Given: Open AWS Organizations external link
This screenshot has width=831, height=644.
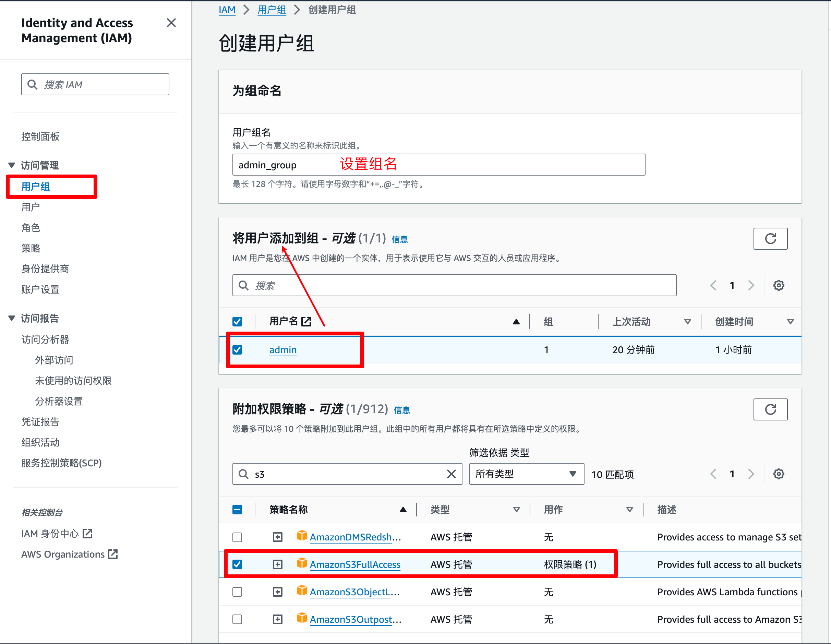Looking at the screenshot, I should 70,554.
